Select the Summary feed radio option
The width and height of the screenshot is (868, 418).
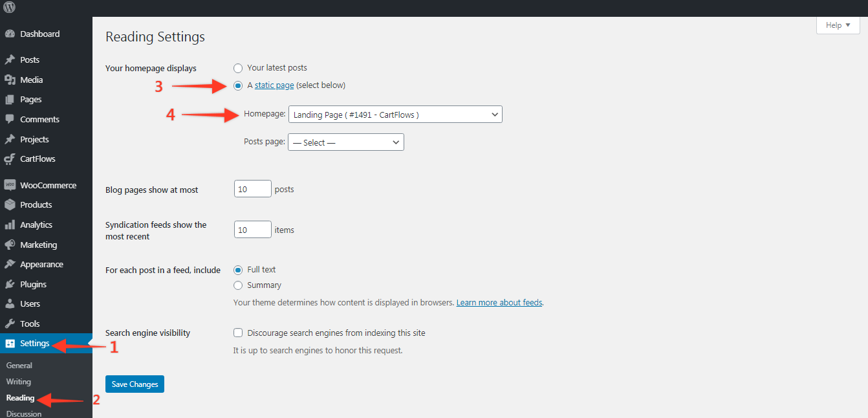[238, 285]
